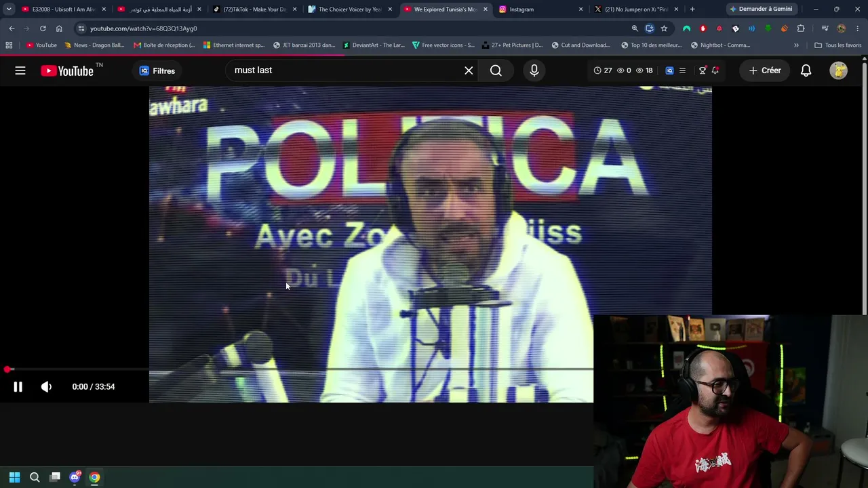Open the small bell with red dot in the extension bar

[x=715, y=70]
